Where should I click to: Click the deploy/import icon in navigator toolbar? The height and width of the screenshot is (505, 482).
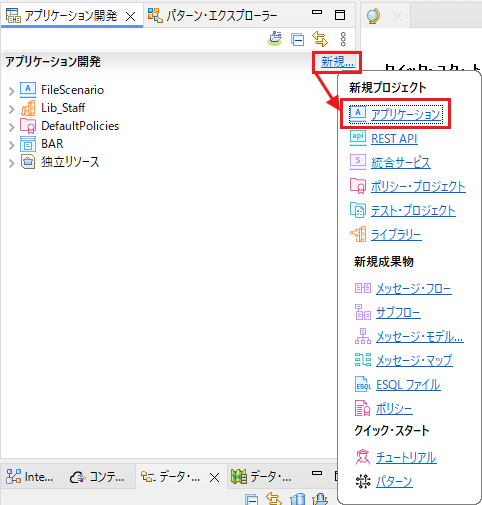pos(275,39)
